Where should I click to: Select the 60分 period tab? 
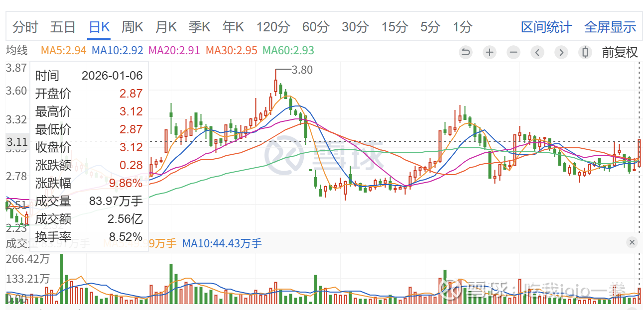pyautogui.click(x=316, y=27)
